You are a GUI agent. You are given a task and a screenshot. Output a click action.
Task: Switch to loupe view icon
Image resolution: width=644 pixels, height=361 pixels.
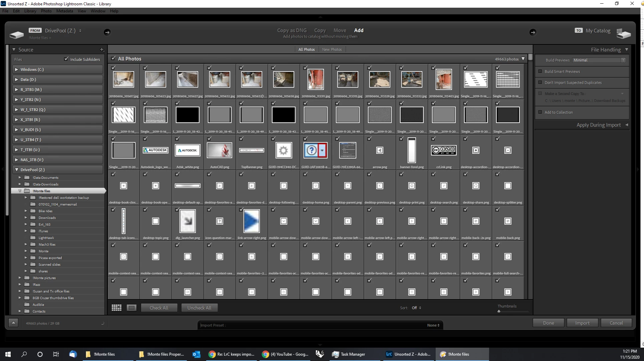point(132,308)
